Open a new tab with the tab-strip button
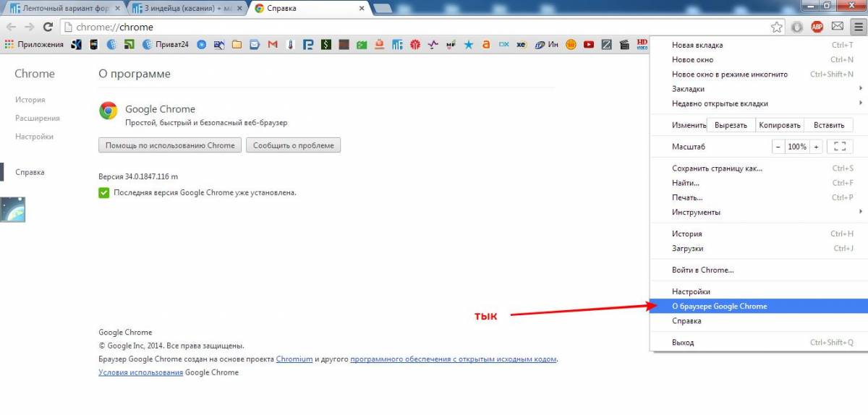The width and height of the screenshot is (868, 415). (x=383, y=8)
